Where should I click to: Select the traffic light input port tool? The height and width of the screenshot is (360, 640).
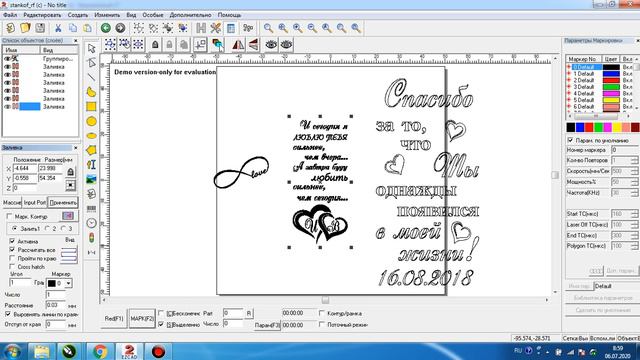91,238
